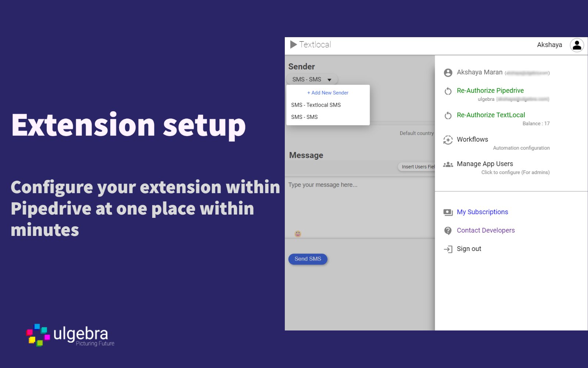
Task: Click the Manage App Users group icon
Action: tap(448, 164)
